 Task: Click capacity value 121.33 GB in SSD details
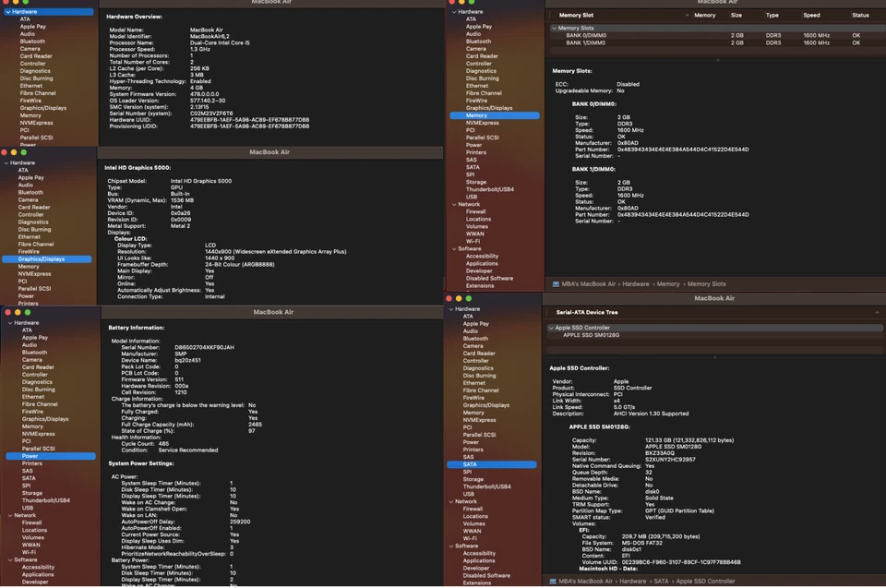pos(689,440)
